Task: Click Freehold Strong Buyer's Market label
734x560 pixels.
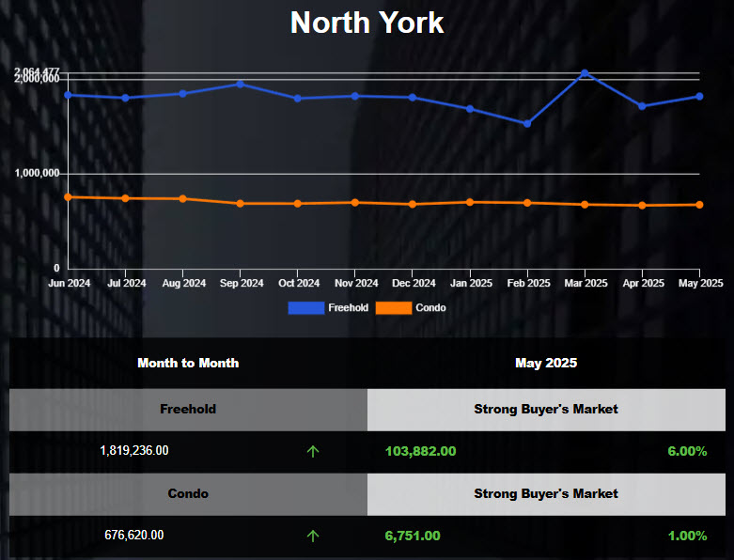Action: [x=546, y=410]
